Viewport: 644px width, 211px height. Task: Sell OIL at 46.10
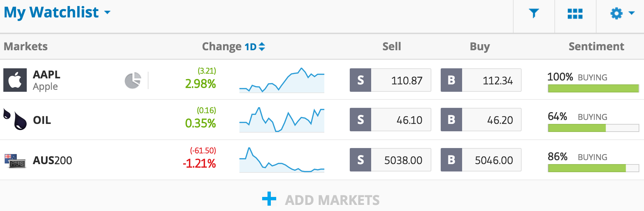(390, 120)
